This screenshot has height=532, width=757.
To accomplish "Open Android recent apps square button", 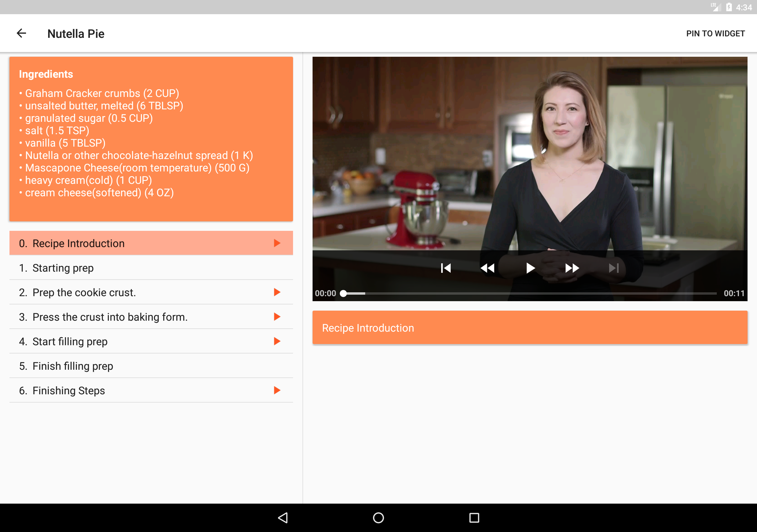I will click(474, 518).
